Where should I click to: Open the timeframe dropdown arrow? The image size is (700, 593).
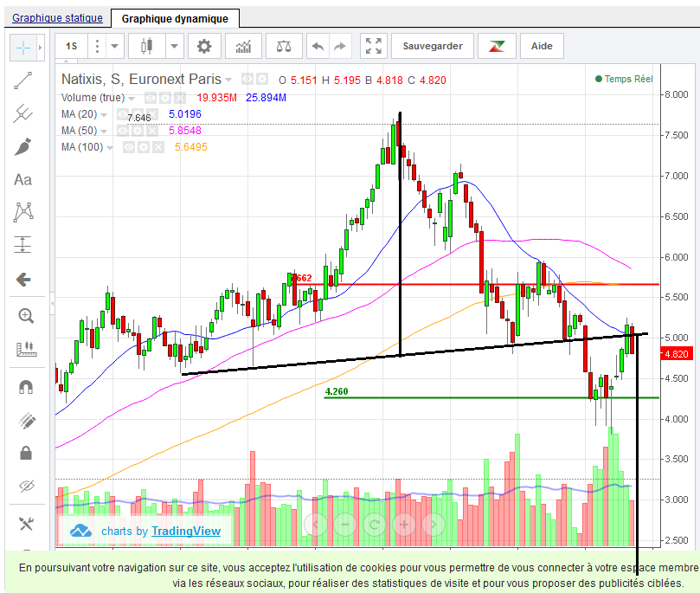(115, 46)
